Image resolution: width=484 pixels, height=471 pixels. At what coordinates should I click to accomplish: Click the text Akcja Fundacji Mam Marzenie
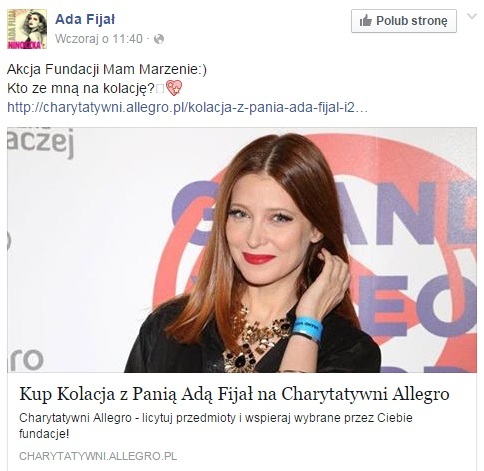[x=107, y=69]
